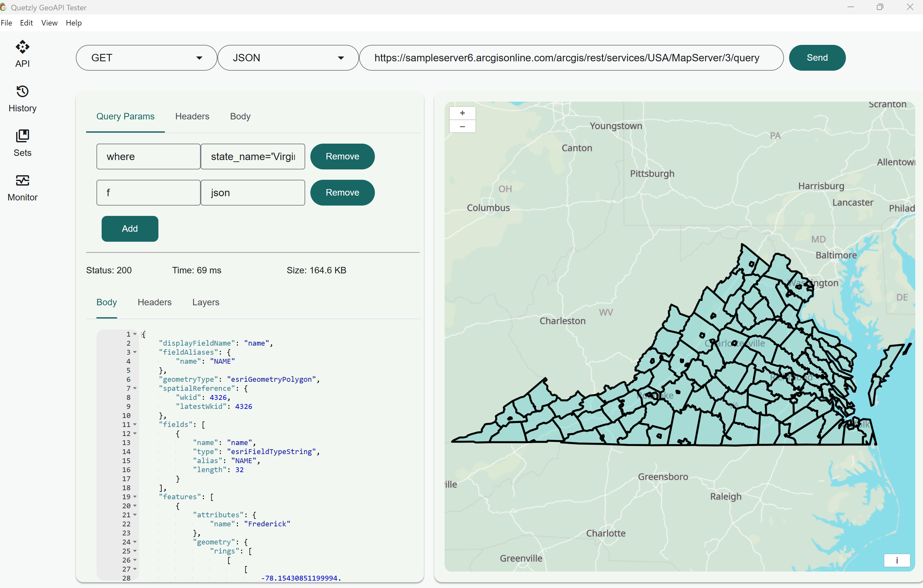Open the GET method dropdown

pyautogui.click(x=146, y=58)
